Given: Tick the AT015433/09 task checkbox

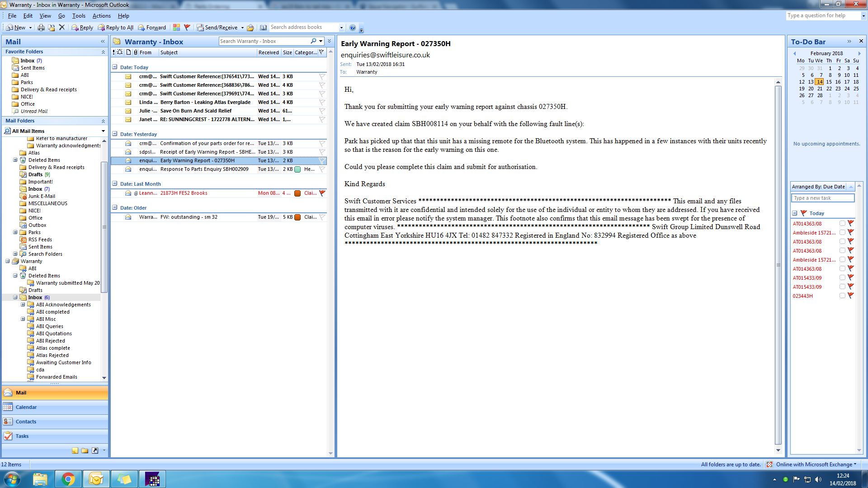Looking at the screenshot, I should point(842,278).
